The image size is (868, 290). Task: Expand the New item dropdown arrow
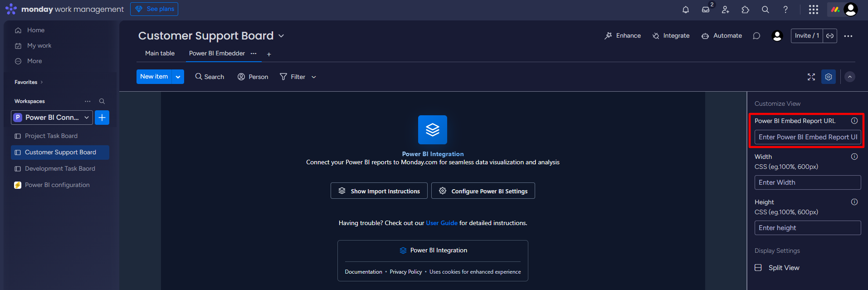point(178,77)
